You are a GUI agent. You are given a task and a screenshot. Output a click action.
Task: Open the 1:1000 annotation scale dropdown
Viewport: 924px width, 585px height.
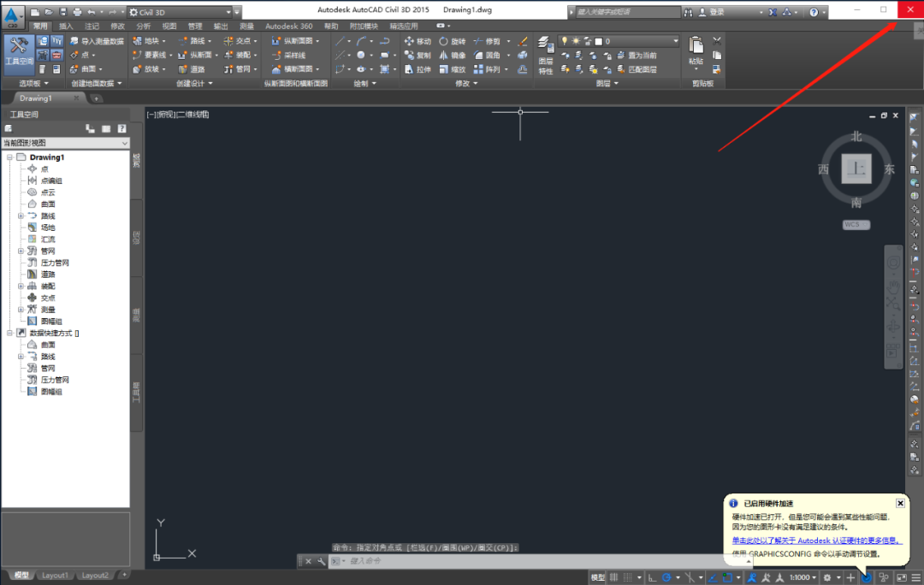pyautogui.click(x=803, y=577)
